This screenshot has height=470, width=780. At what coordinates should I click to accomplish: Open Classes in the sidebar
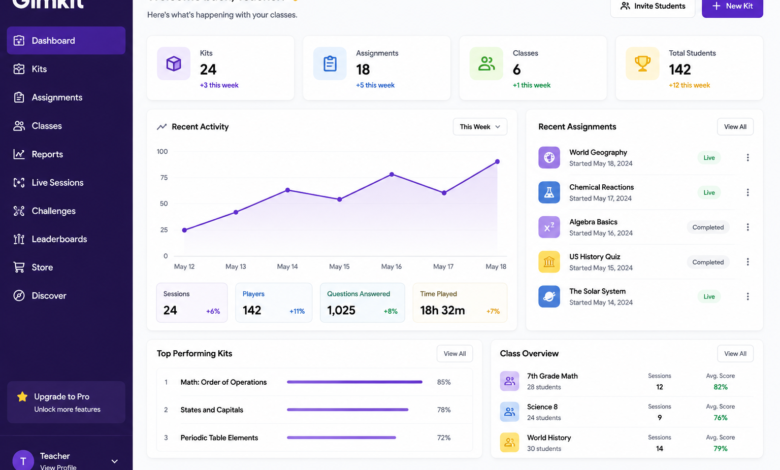pos(66,126)
